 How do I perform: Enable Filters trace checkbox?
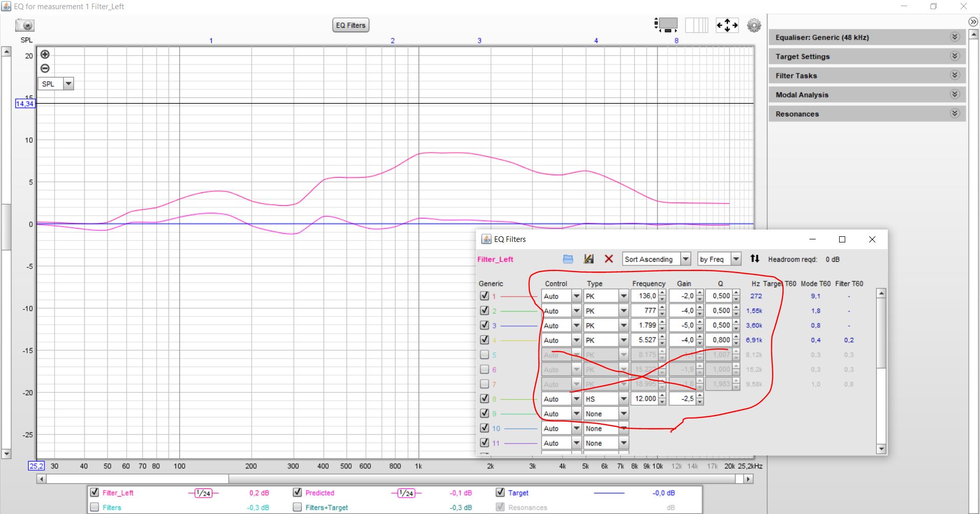tap(94, 507)
